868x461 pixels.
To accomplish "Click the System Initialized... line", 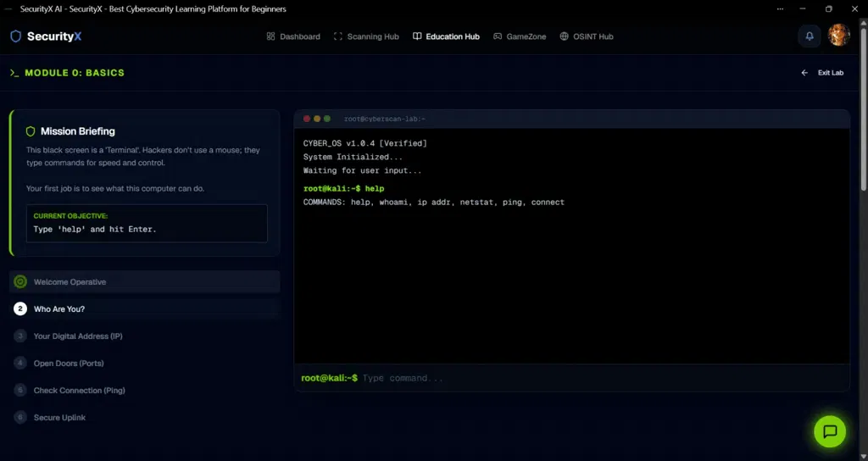I will click(x=353, y=157).
